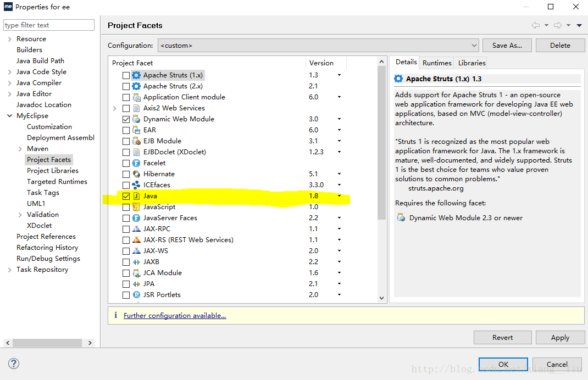Open Dynamic Web Module version dropdown

[x=340, y=119]
